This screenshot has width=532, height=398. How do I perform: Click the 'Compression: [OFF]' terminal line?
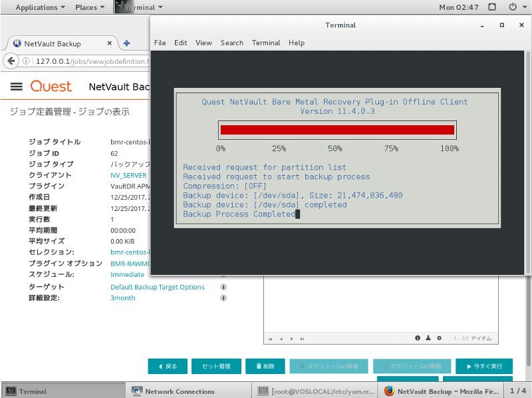(225, 186)
